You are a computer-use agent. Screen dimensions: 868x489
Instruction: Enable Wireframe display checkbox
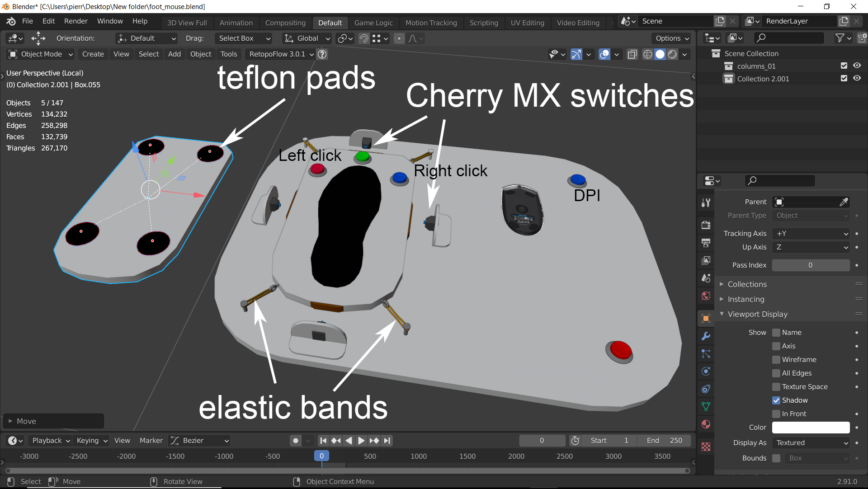coord(776,360)
